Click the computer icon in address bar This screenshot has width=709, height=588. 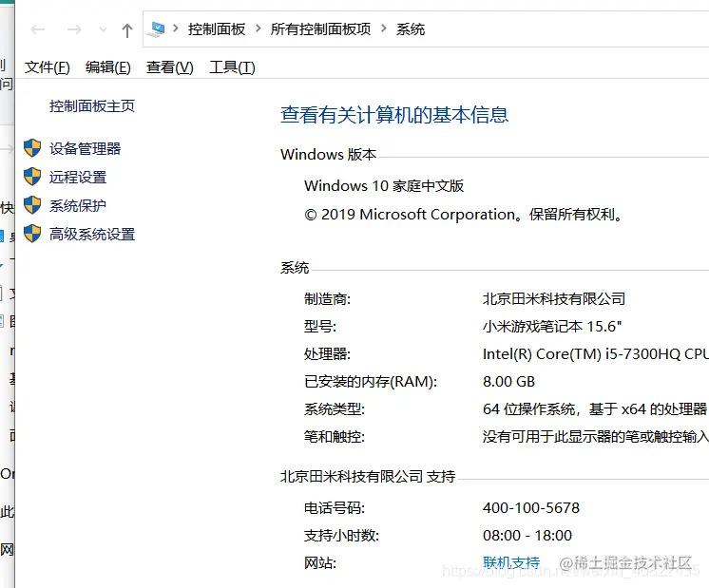(x=157, y=29)
